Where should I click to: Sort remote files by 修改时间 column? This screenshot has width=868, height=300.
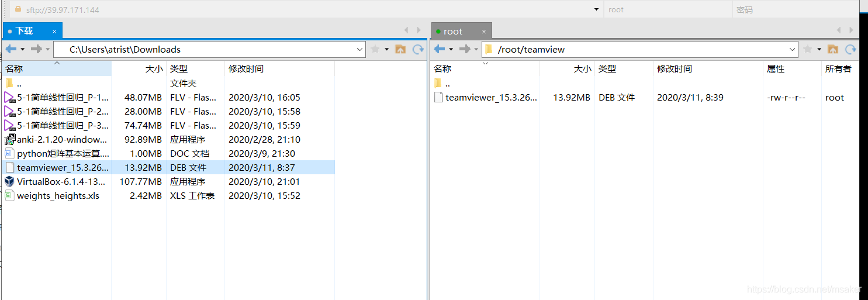click(708, 68)
